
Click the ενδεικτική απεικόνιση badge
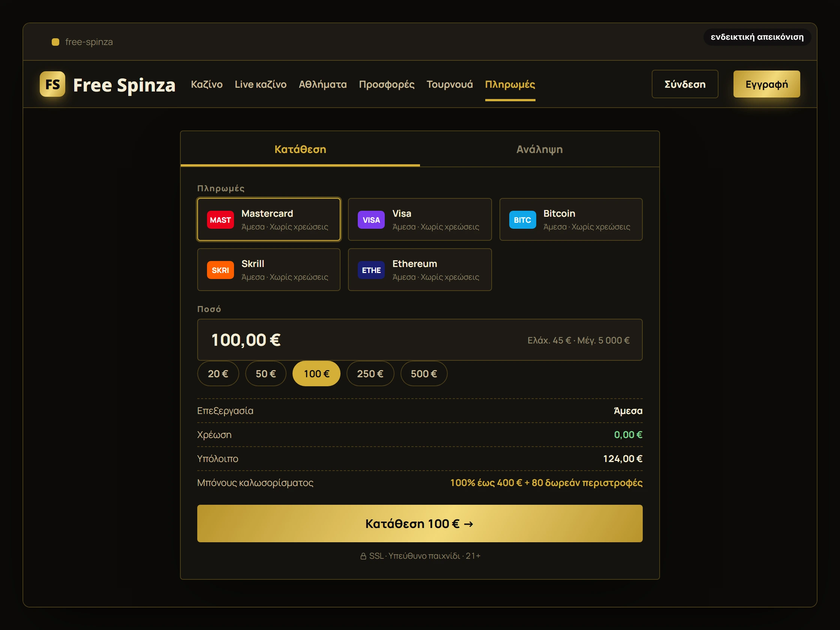pos(757,37)
